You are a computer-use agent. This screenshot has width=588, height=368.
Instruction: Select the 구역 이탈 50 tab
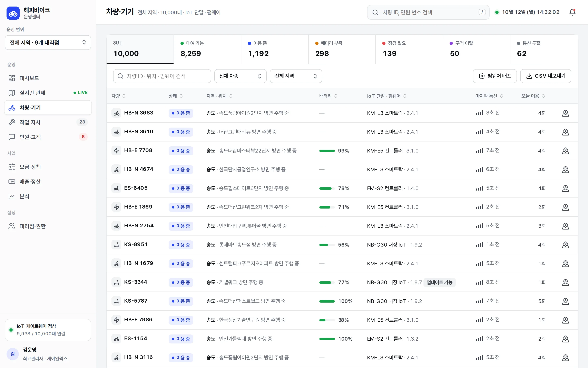(x=477, y=49)
